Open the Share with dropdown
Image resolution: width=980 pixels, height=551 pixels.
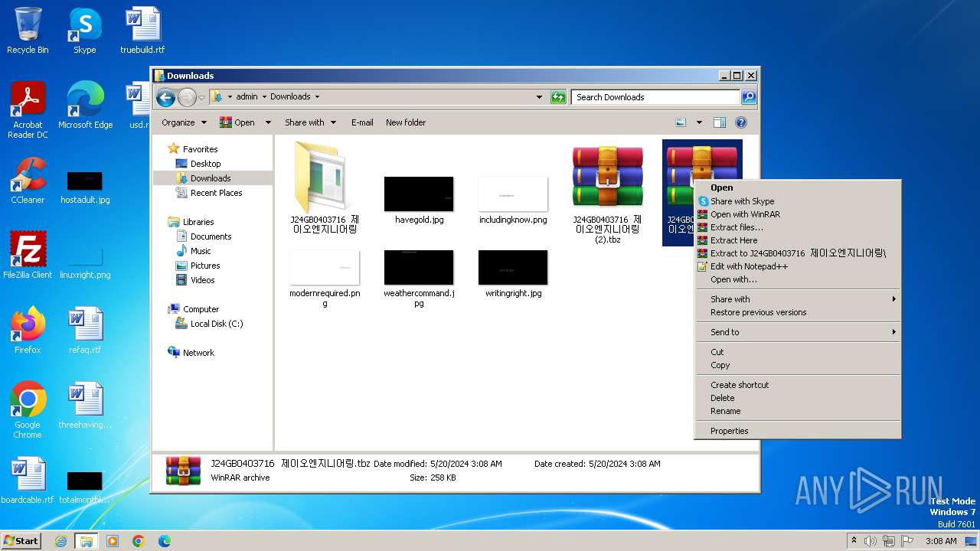(x=309, y=122)
